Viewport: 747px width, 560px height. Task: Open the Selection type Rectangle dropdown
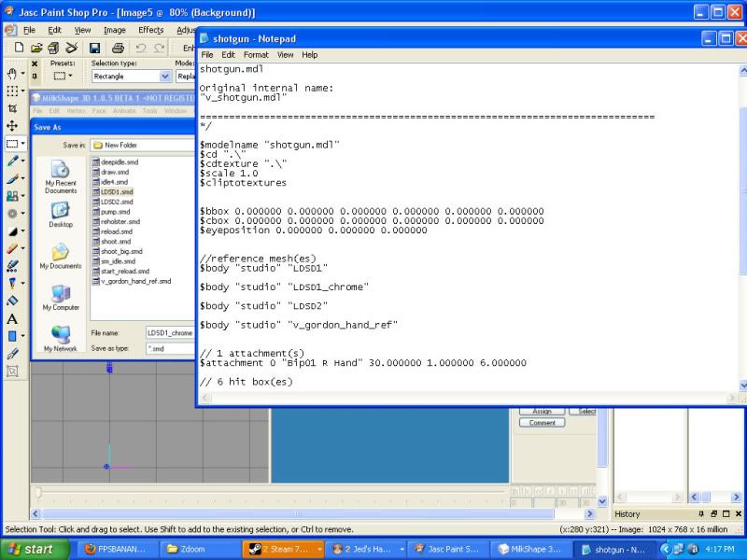165,77
